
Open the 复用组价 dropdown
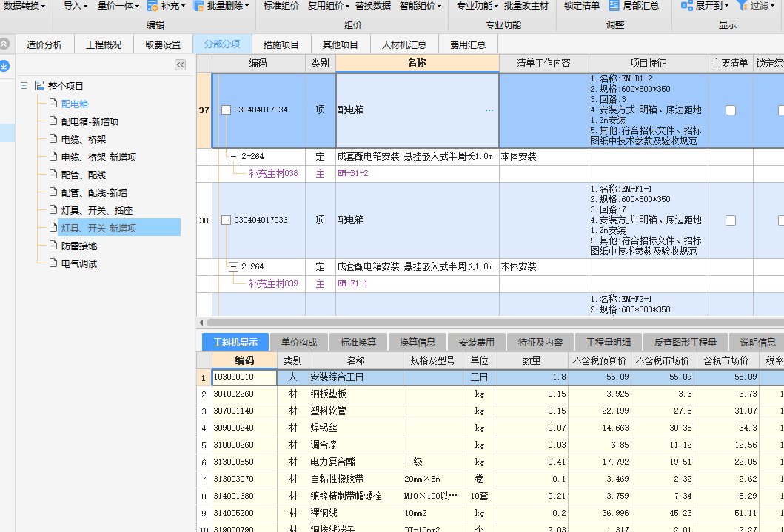point(329,6)
